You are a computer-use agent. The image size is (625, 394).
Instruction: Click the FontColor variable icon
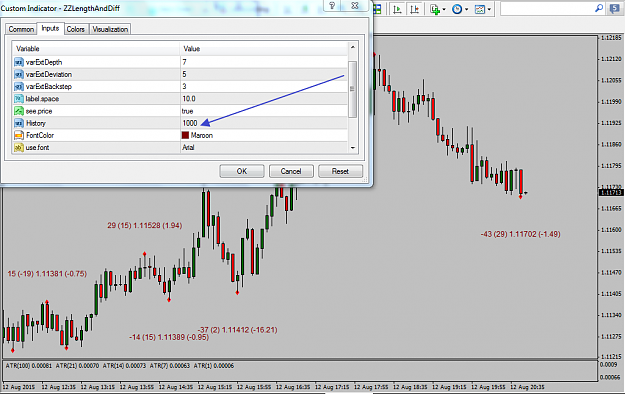coord(19,135)
